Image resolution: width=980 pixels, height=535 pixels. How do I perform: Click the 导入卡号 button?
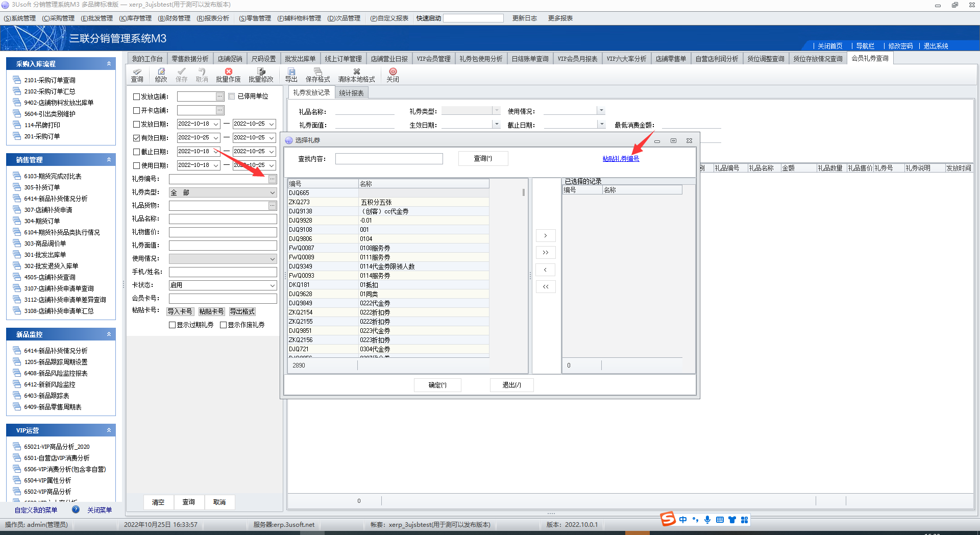[x=180, y=311]
